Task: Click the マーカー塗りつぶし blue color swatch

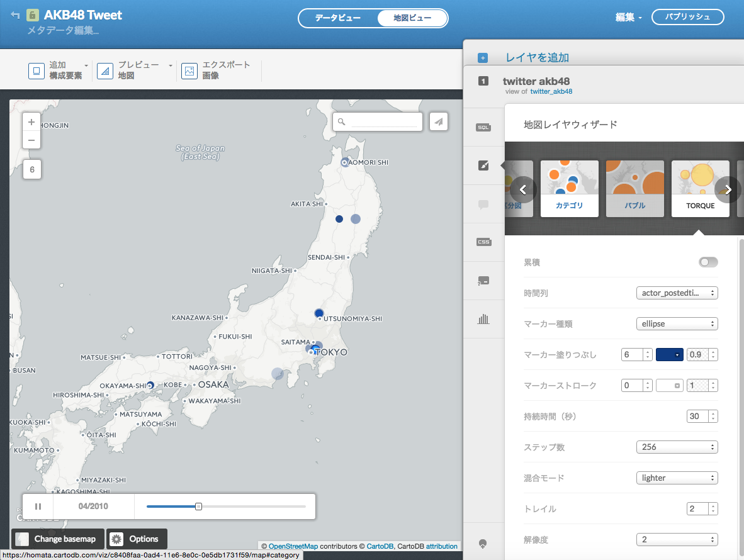Action: [670, 355]
